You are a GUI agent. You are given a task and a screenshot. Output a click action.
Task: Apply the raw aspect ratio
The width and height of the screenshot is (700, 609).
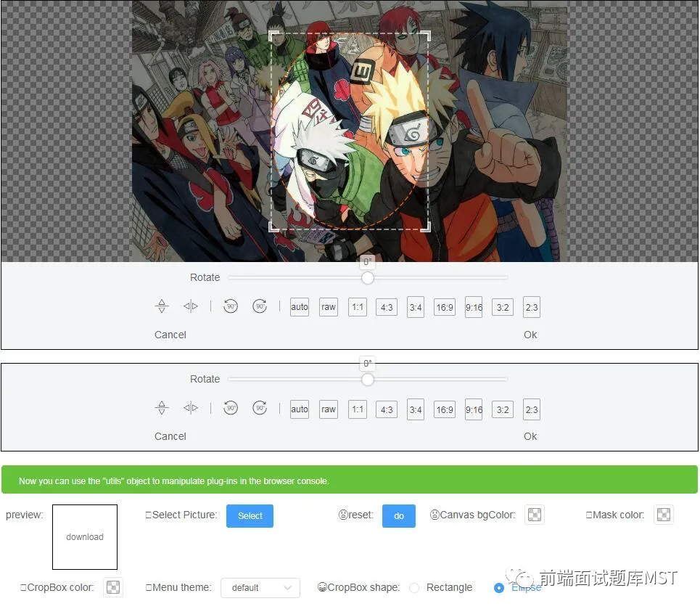click(x=328, y=306)
